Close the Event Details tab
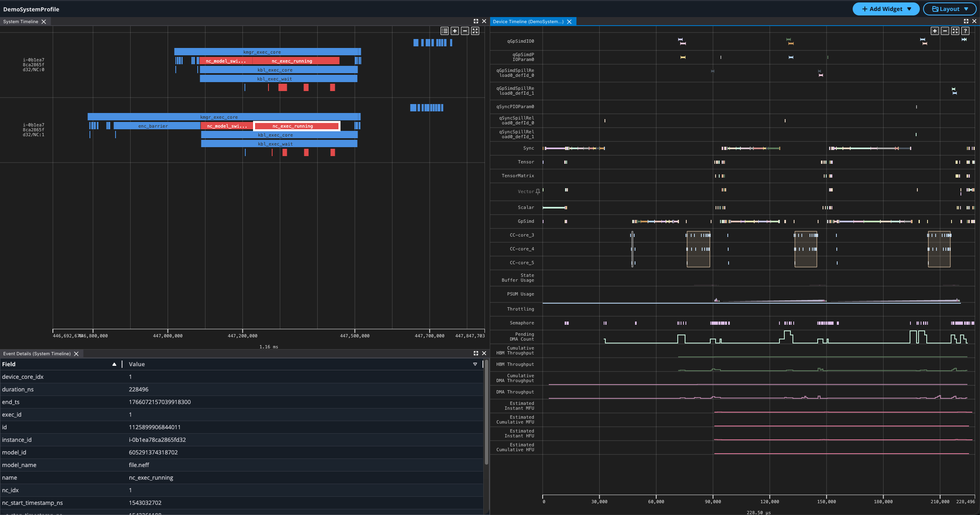This screenshot has height=515, width=980. pyautogui.click(x=76, y=354)
